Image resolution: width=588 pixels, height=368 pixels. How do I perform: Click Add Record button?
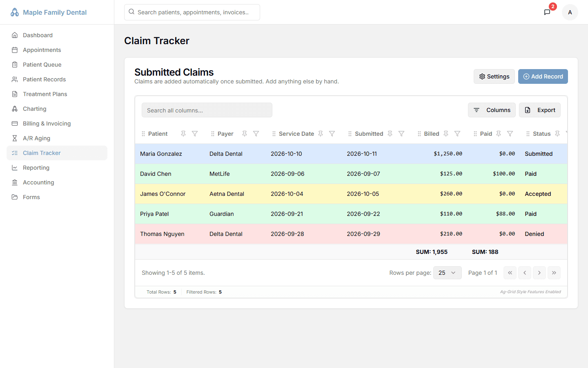click(543, 76)
